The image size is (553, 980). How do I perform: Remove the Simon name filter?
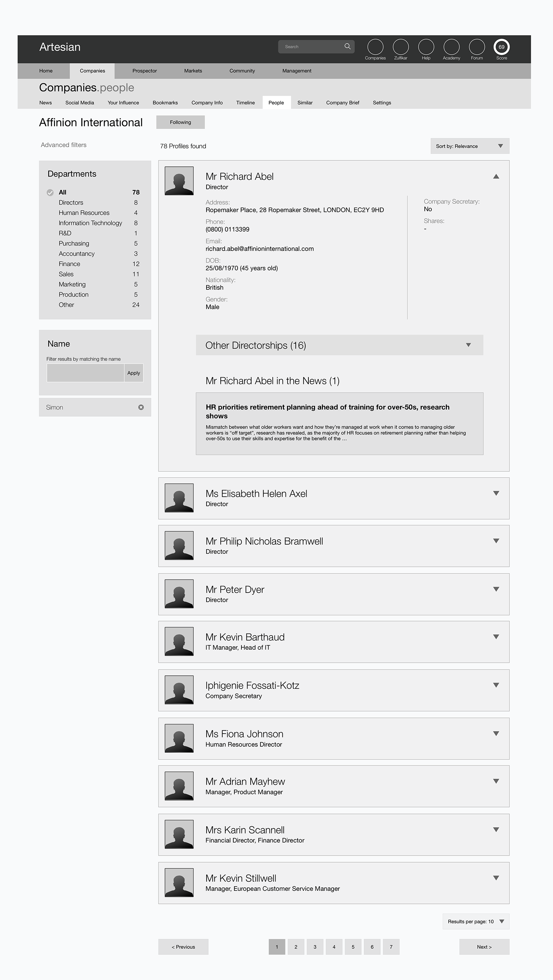pyautogui.click(x=141, y=407)
